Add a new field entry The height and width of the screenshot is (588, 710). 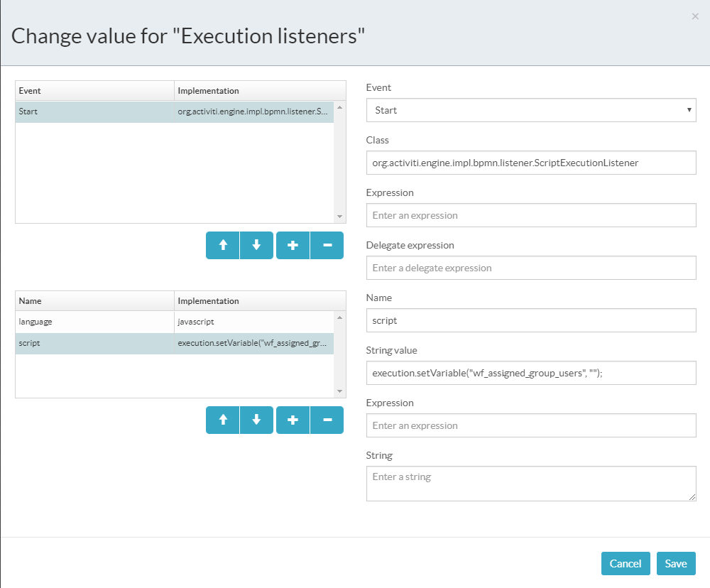[x=293, y=420]
